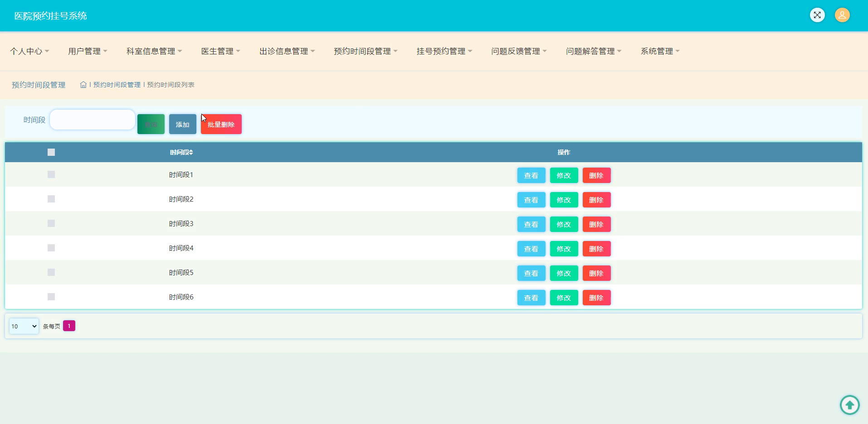
Task: Click the 操作 column header
Action: (564, 152)
